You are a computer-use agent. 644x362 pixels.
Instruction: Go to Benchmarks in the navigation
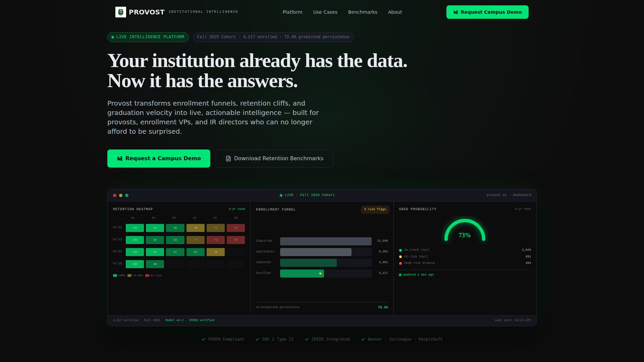click(x=363, y=12)
